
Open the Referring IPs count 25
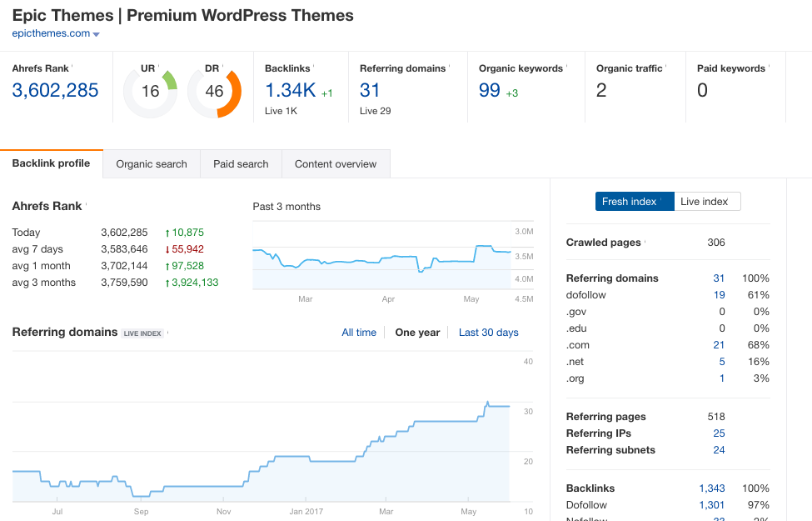[719, 433]
